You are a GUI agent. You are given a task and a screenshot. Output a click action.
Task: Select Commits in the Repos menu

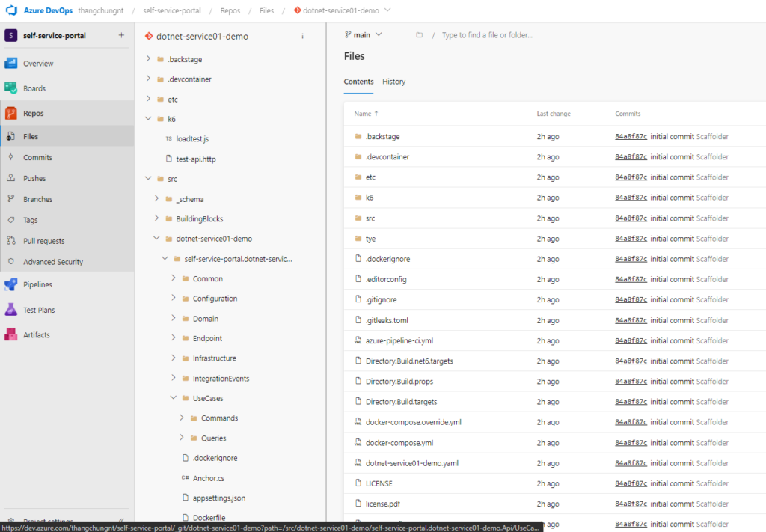37,157
